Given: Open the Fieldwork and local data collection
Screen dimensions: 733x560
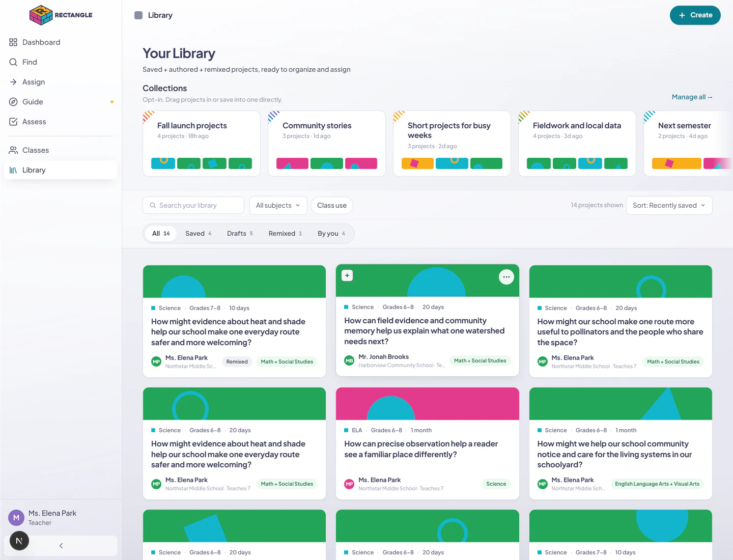Looking at the screenshot, I should tap(577, 144).
